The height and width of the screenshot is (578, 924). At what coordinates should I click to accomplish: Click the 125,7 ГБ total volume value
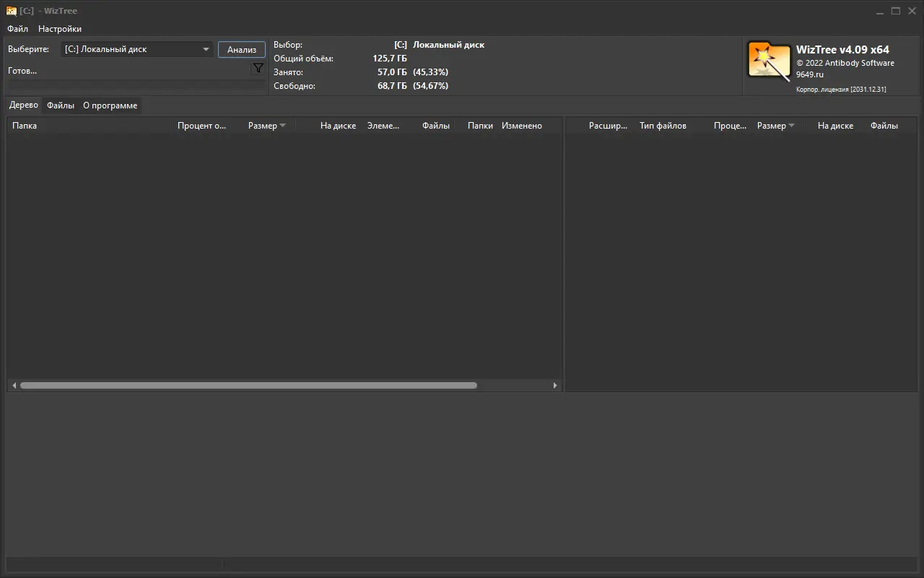[390, 59]
